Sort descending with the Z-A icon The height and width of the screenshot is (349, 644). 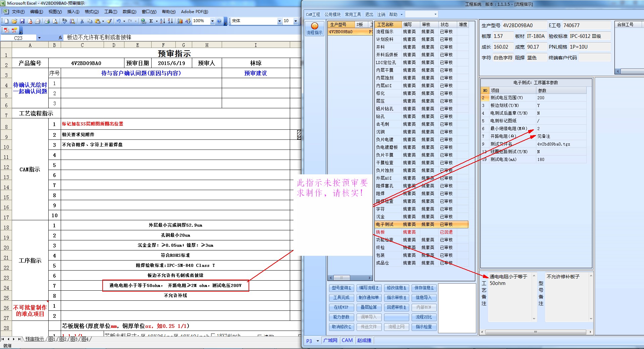(x=170, y=21)
